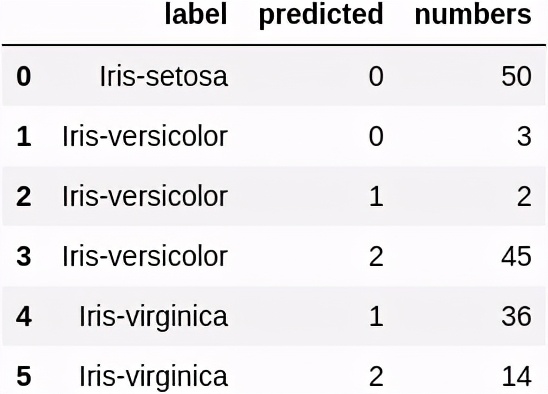548x394 pixels.
Task: Click Iris-versicolor label in row 1
Action: (x=145, y=136)
